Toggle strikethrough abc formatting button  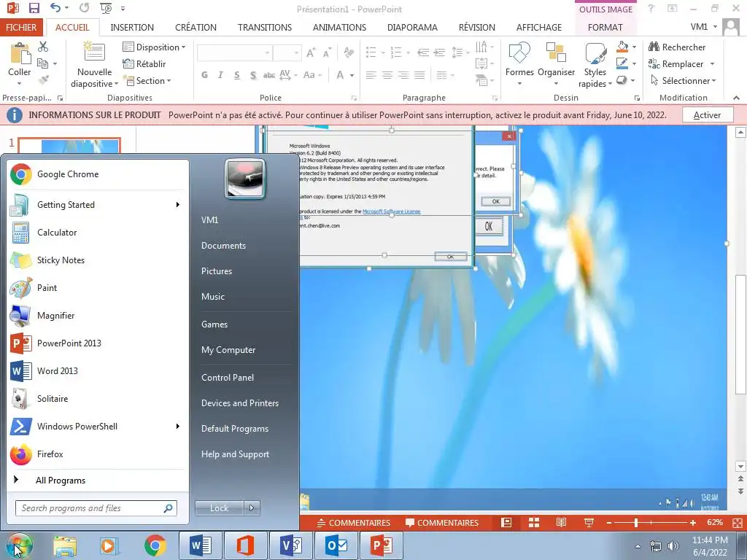pyautogui.click(x=269, y=75)
